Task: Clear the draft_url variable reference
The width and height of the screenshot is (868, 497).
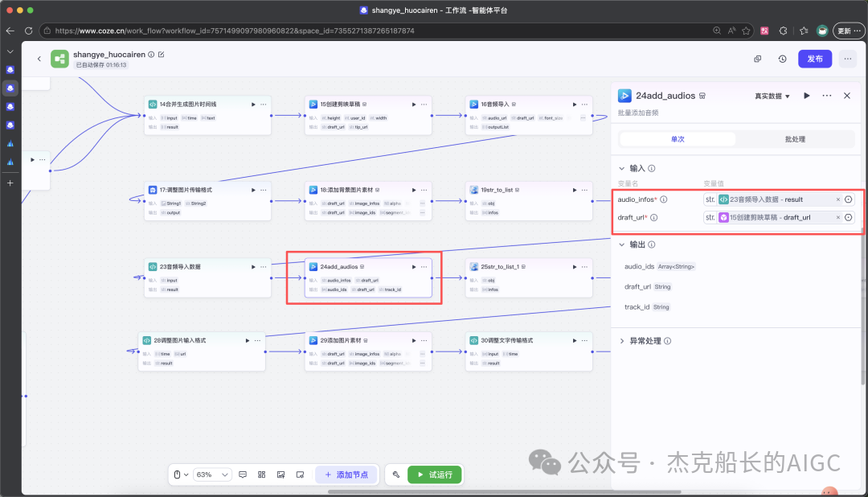Action: click(838, 218)
